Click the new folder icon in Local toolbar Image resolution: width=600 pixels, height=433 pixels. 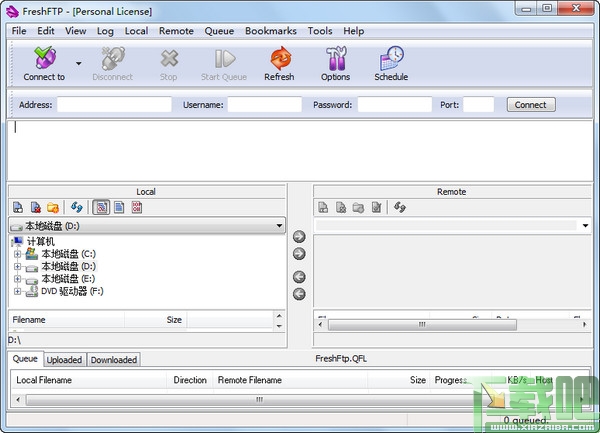point(53,207)
